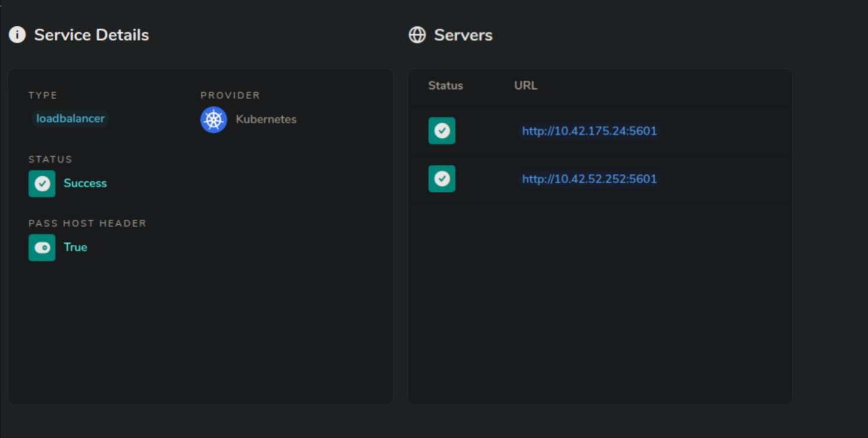The width and height of the screenshot is (868, 438).
Task: Click the PROVIDER label text
Action: click(230, 95)
